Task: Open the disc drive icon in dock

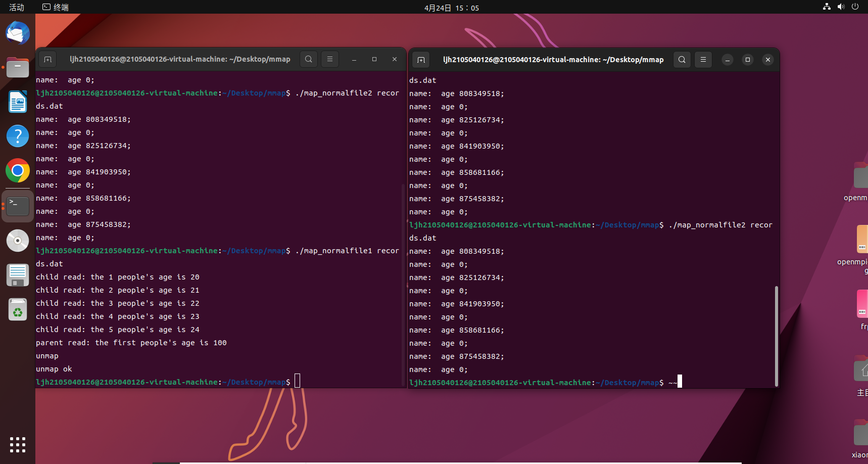Action: pyautogui.click(x=18, y=241)
